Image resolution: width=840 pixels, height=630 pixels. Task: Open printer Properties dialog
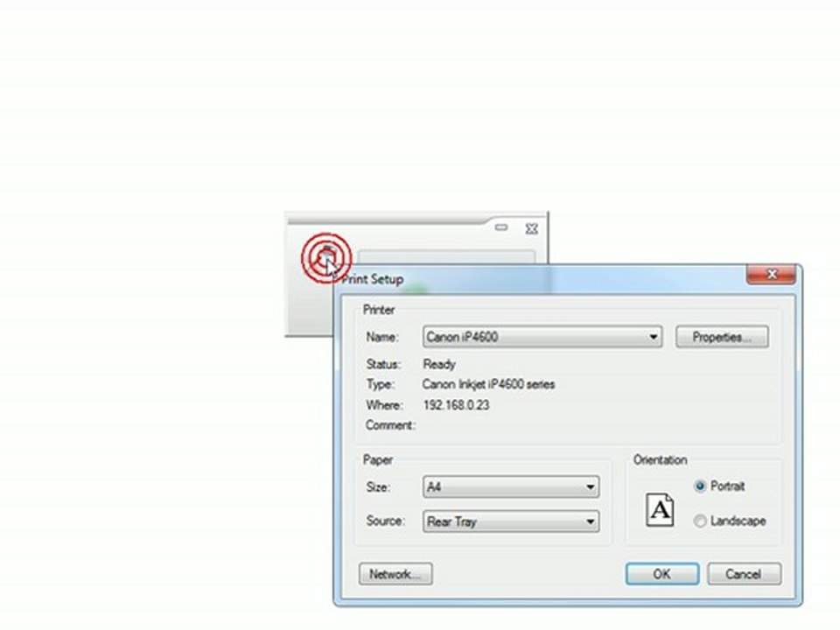pyautogui.click(x=722, y=337)
